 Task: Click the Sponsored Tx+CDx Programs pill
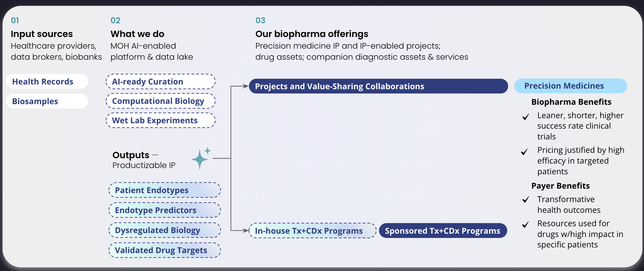pos(443,231)
